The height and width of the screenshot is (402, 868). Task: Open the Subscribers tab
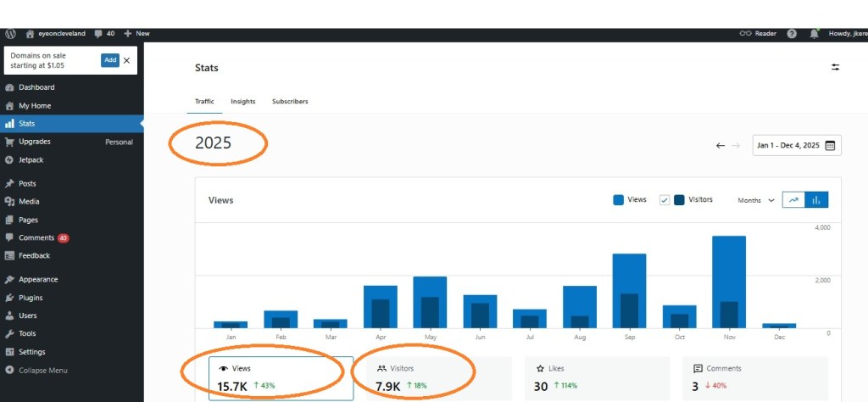[290, 102]
